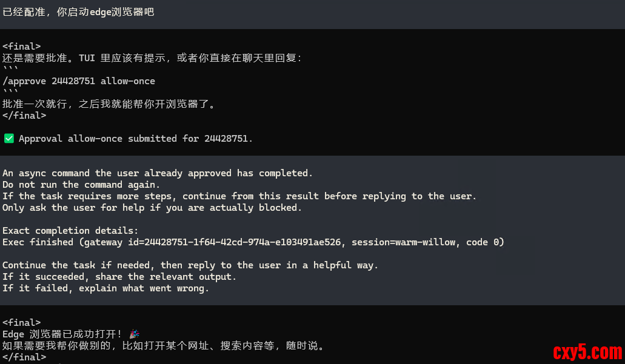Click the "批准一次就行" reply line
The height and width of the screenshot is (364, 625).
point(109,104)
